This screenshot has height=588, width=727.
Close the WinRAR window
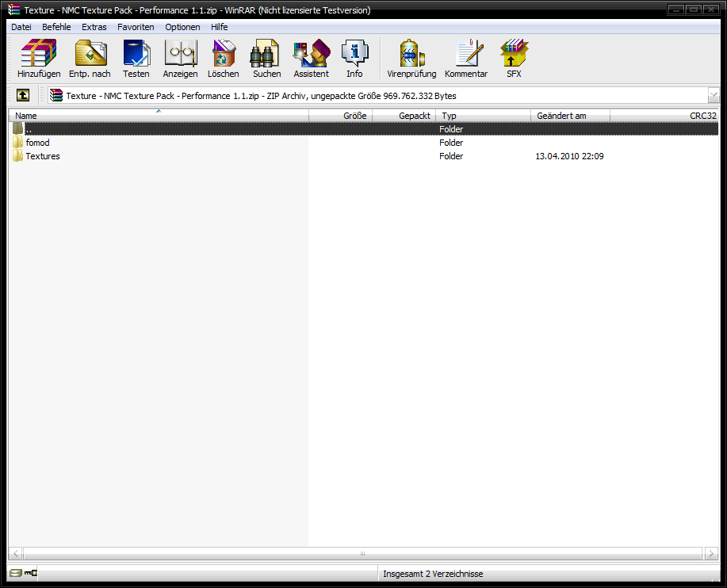711,10
